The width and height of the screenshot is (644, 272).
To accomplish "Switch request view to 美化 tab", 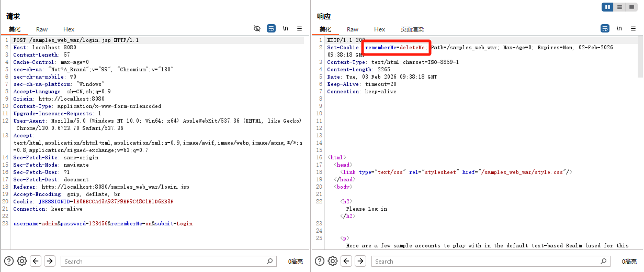I will [x=15, y=29].
